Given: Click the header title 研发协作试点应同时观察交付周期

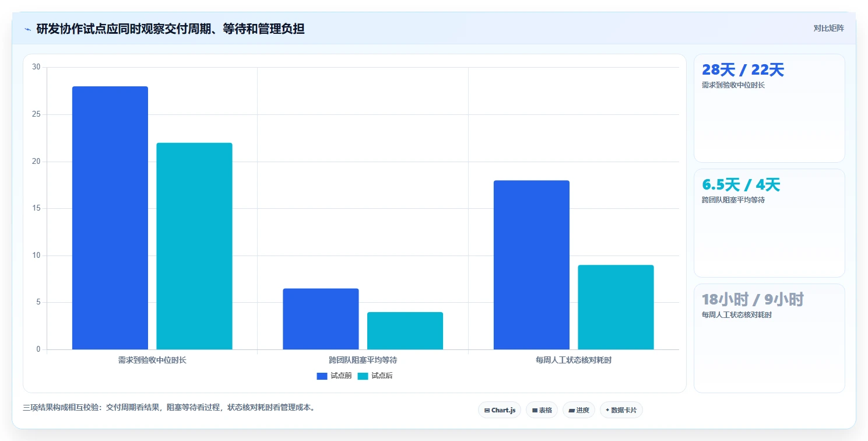Looking at the screenshot, I should click(x=170, y=29).
